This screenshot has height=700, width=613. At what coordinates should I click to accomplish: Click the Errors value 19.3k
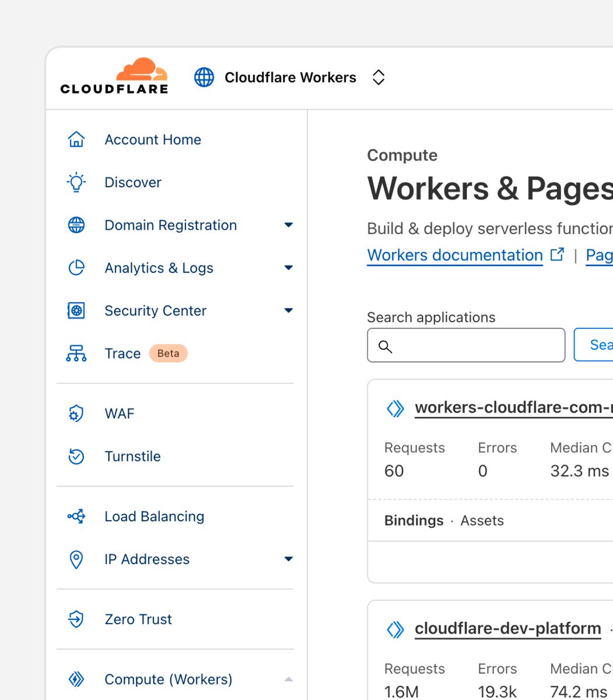pyautogui.click(x=498, y=692)
